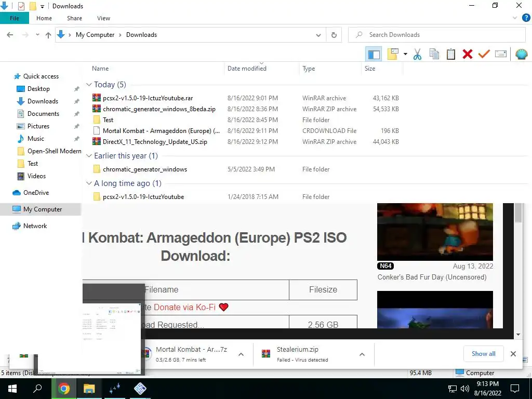Click the Donate via Ko-Fi link
Viewport: 532px width, 399px height.
pos(184,307)
